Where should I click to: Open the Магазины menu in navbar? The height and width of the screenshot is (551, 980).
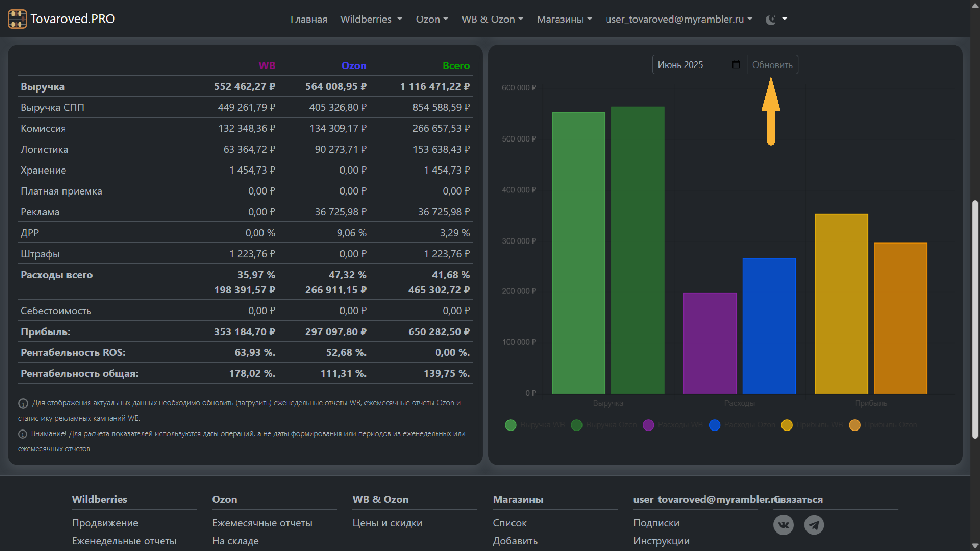564,19
